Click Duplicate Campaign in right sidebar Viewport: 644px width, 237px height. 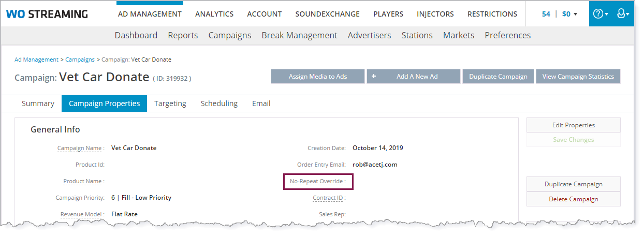click(573, 184)
